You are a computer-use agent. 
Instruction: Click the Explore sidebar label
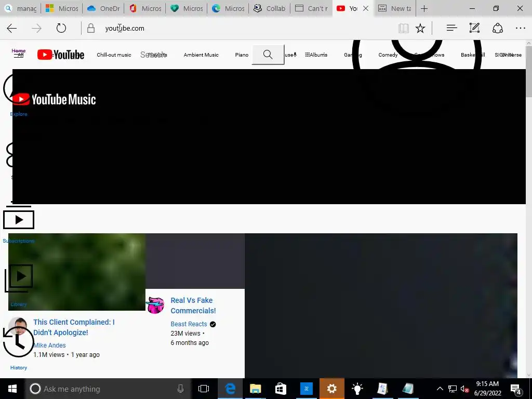click(19, 114)
